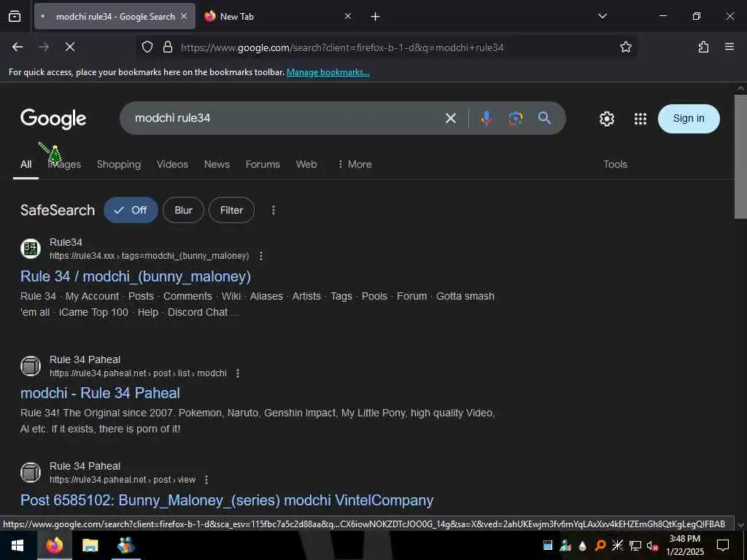Open the Firefox View recent browsing icon
Viewport: 747px width, 560px height.
click(x=15, y=16)
